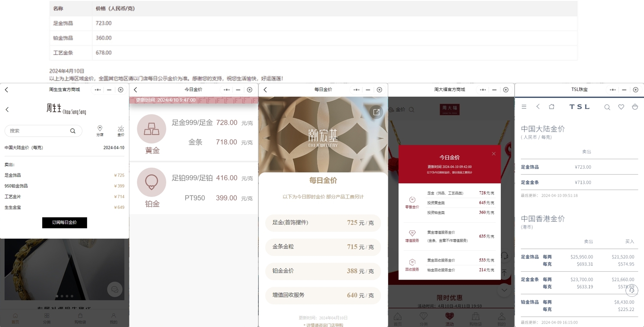Image resolution: width=644 pixels, height=327 pixels.
Task: Click the share icon on 潮宏基 banner
Action: [376, 112]
